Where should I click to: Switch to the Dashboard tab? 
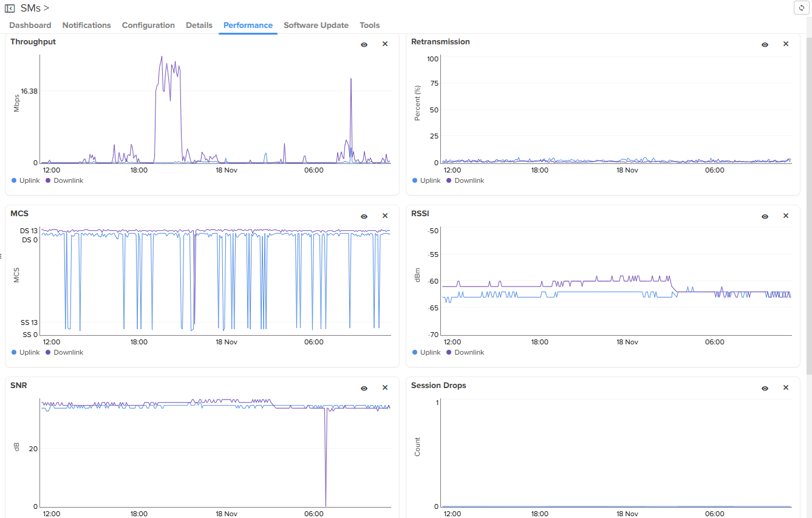(30, 26)
